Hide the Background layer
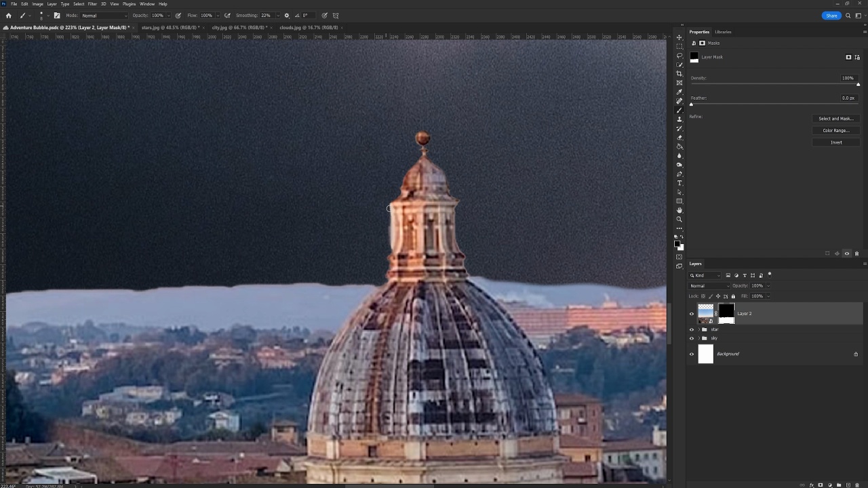This screenshot has height=488, width=868. 692,354
